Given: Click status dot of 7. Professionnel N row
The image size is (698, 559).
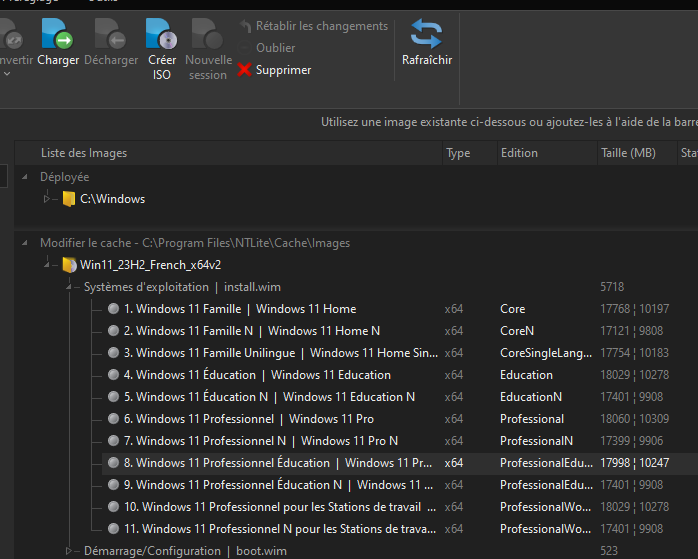Looking at the screenshot, I should (x=114, y=440).
